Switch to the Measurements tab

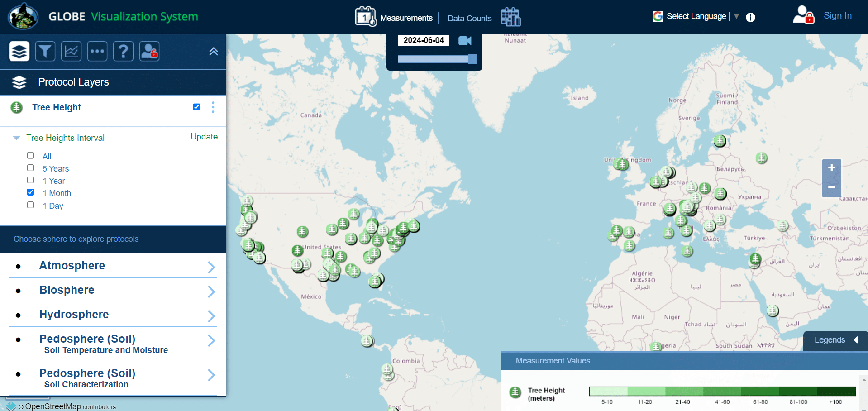click(406, 18)
